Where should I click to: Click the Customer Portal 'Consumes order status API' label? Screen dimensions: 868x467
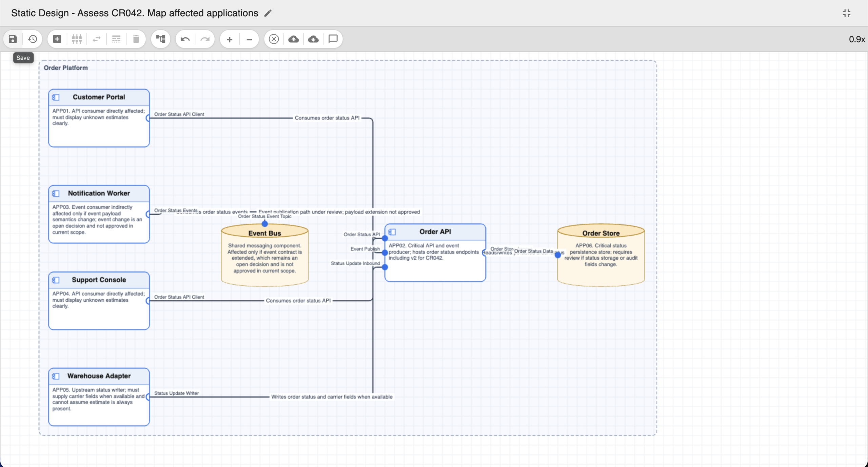point(327,118)
